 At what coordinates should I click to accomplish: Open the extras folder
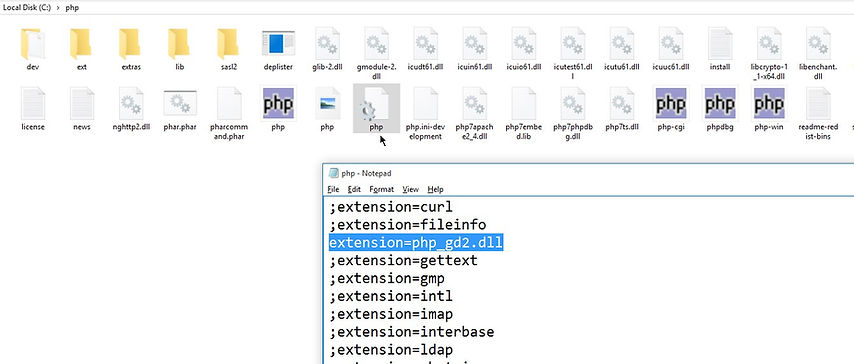[x=131, y=50]
